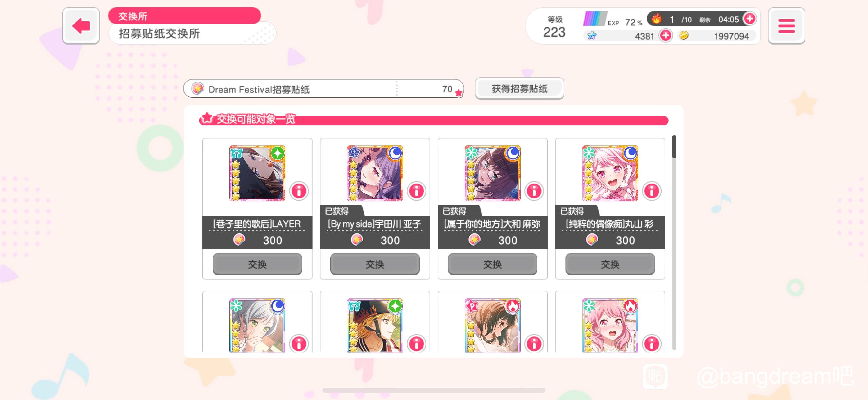Open info for the silver-haired card in the second row
868x400 pixels.
point(299,344)
